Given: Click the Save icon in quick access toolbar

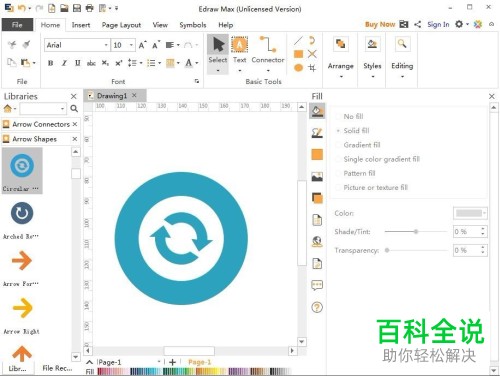Looking at the screenshot, I should click(x=77, y=8).
